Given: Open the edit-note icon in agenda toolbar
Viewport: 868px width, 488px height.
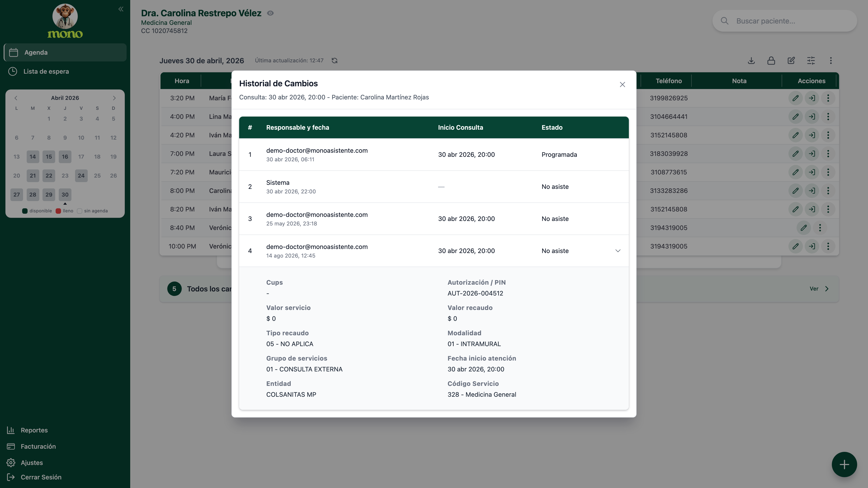Looking at the screenshot, I should [791, 61].
